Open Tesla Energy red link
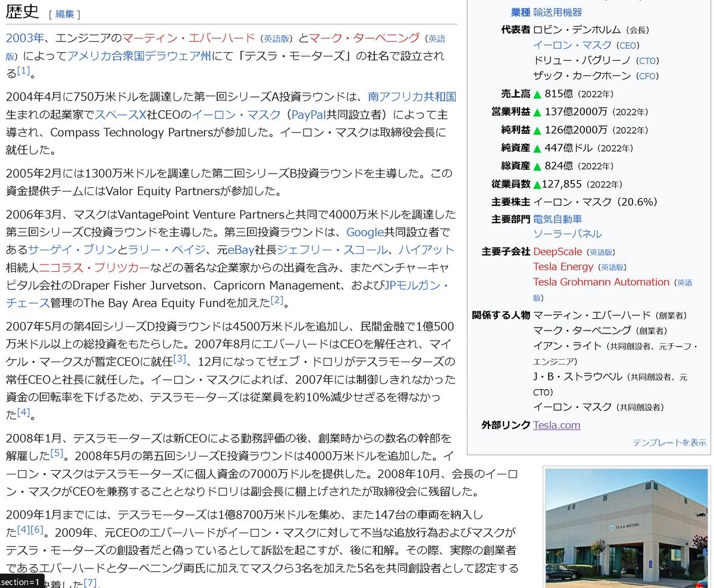The width and height of the screenshot is (714, 588). click(563, 266)
